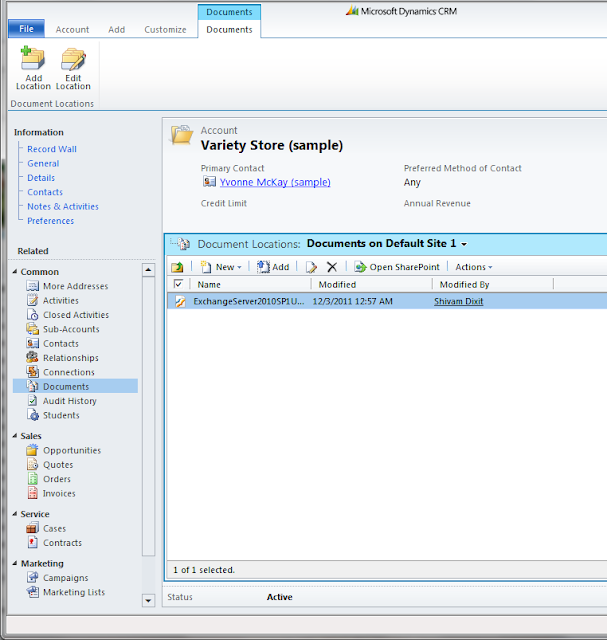Go to Record Wall section

[x=52, y=149]
